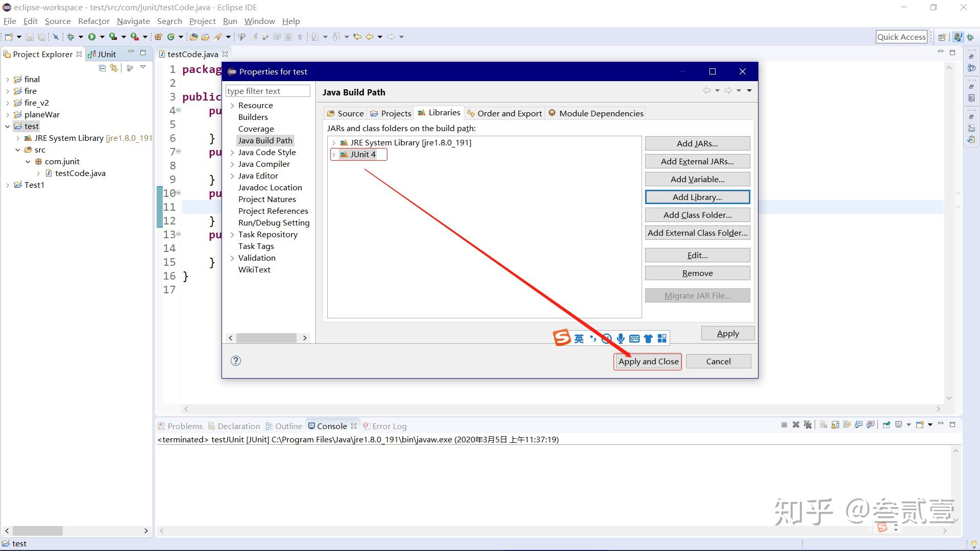
Task: Click the Quick Access search field
Action: point(901,37)
